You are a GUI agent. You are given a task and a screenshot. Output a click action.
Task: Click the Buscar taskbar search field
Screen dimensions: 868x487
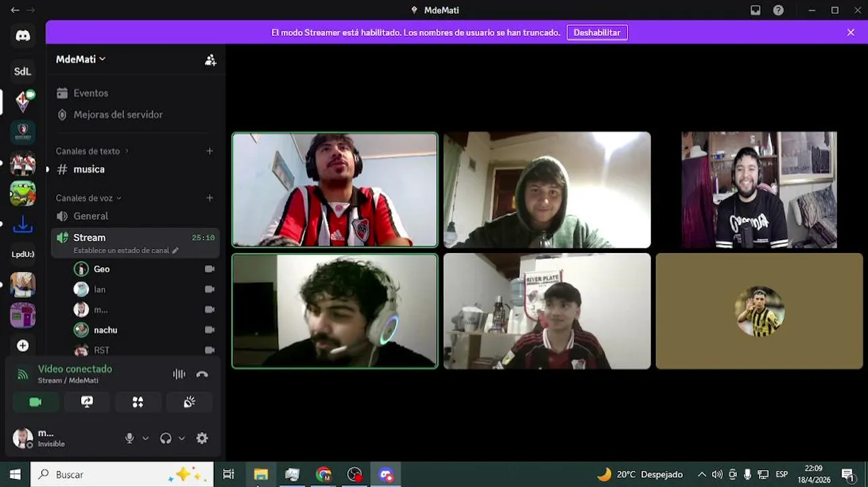(x=122, y=475)
